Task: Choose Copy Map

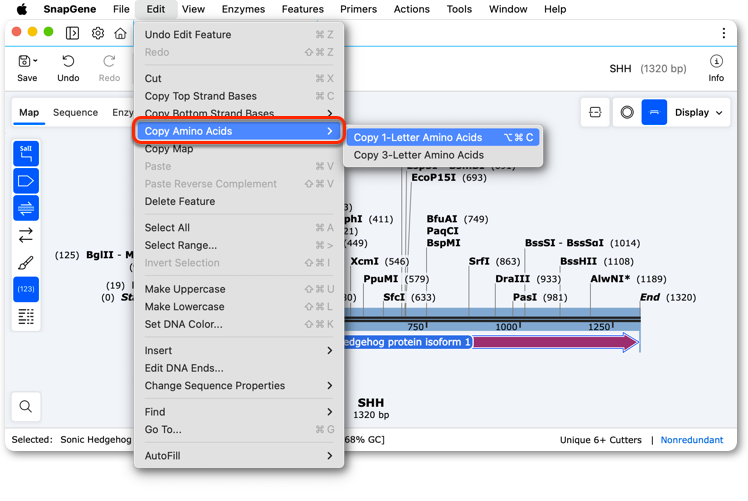Action: click(x=239, y=149)
